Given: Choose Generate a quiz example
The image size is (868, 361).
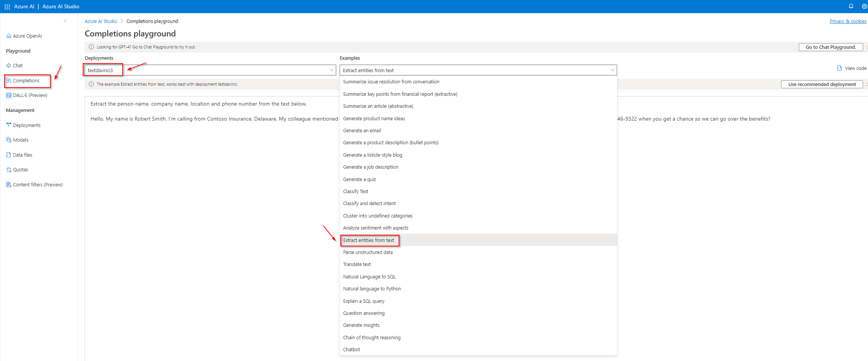Looking at the screenshot, I should point(478,179).
